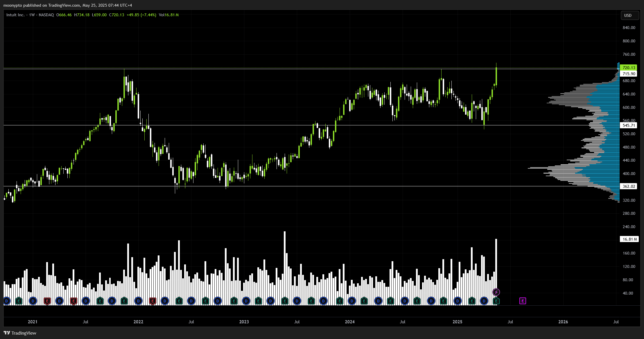
Task: Click the green earnings marker below the lightning icon
Action: (496, 301)
